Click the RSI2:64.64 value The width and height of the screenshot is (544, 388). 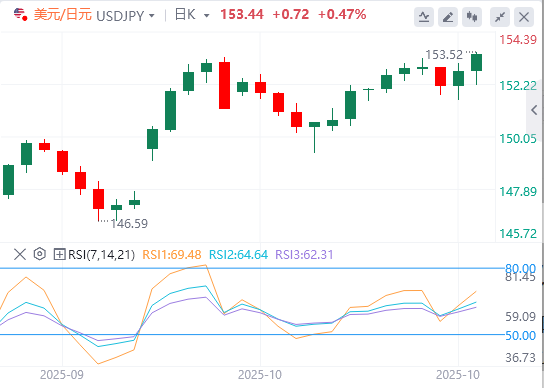click(238, 255)
